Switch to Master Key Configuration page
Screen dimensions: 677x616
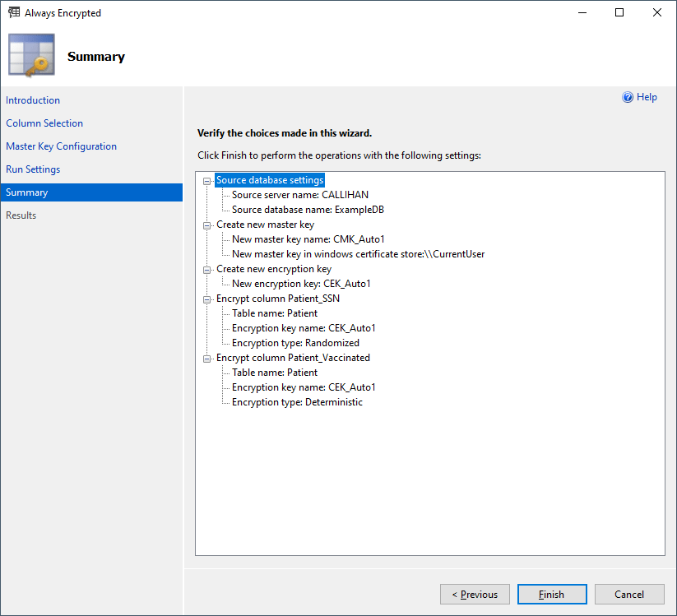click(x=61, y=146)
